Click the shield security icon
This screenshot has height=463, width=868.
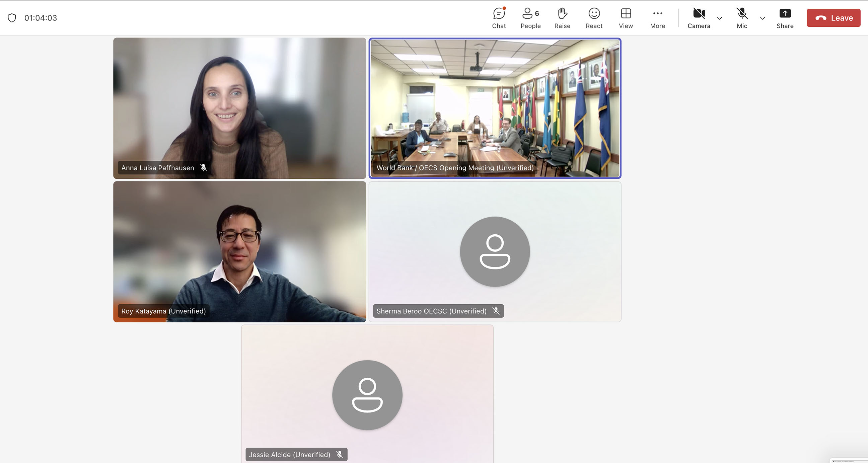(x=12, y=18)
